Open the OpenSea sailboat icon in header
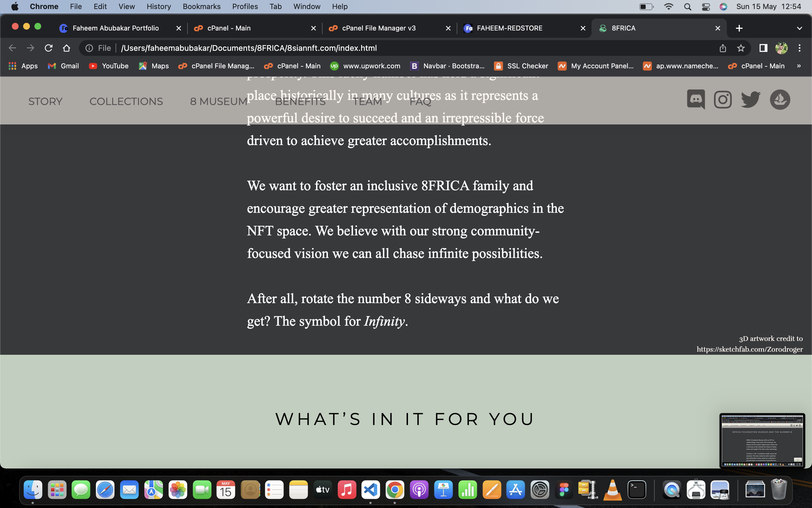 click(780, 99)
